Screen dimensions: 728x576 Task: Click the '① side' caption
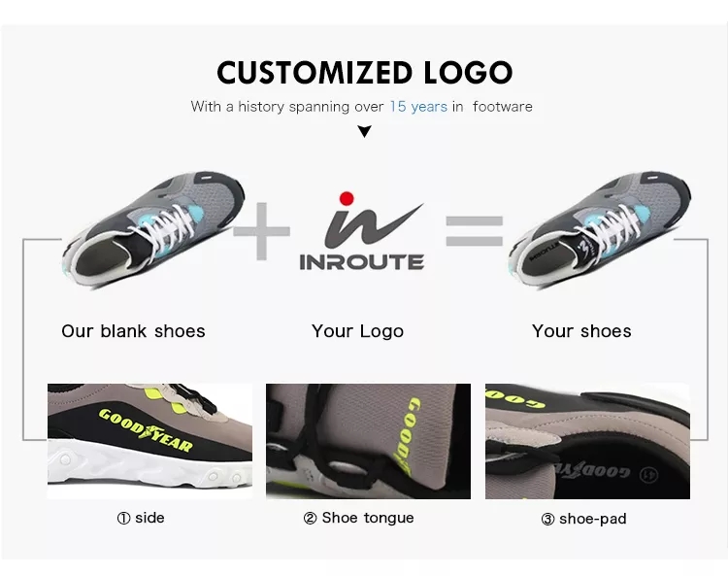tap(141, 518)
